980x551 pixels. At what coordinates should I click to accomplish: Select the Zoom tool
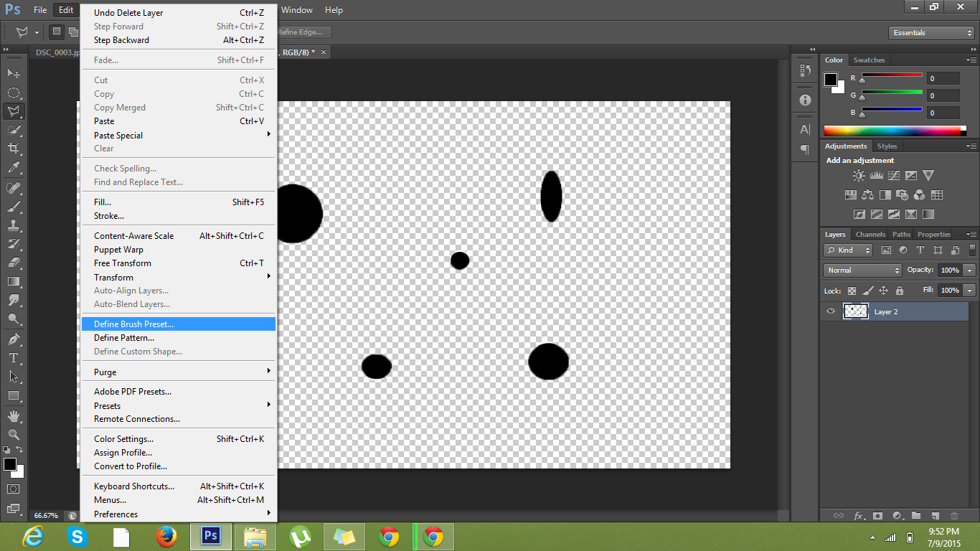[x=14, y=434]
